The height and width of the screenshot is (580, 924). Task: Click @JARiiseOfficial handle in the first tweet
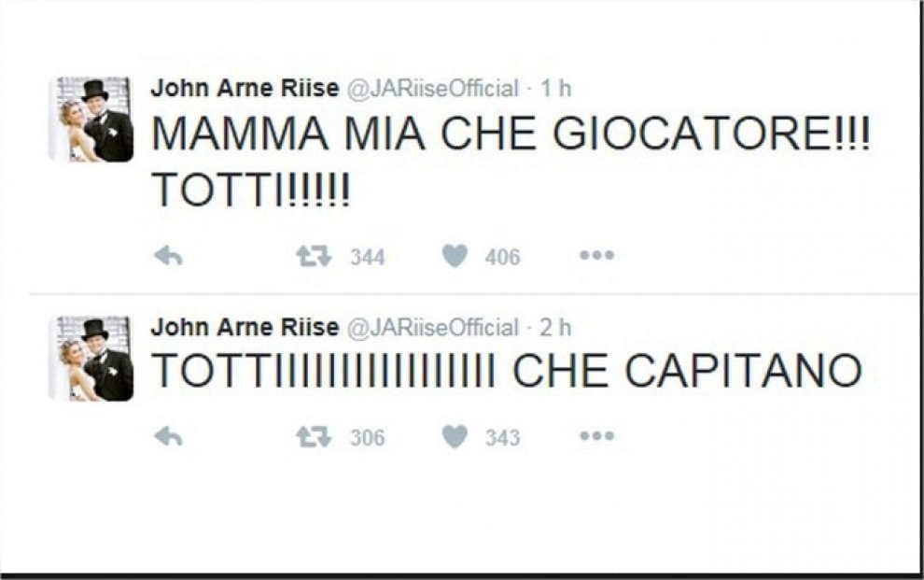(x=432, y=90)
